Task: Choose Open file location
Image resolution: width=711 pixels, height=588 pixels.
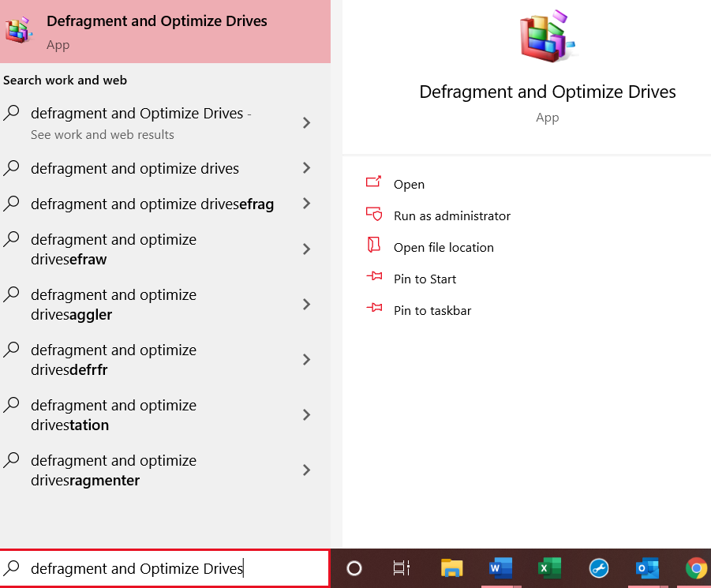Action: (443, 248)
